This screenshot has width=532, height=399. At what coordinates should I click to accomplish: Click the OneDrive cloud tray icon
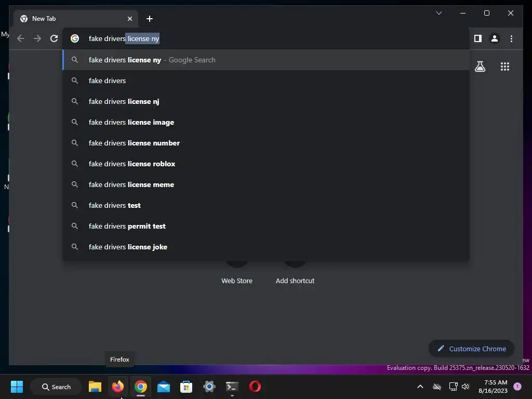pos(437,387)
